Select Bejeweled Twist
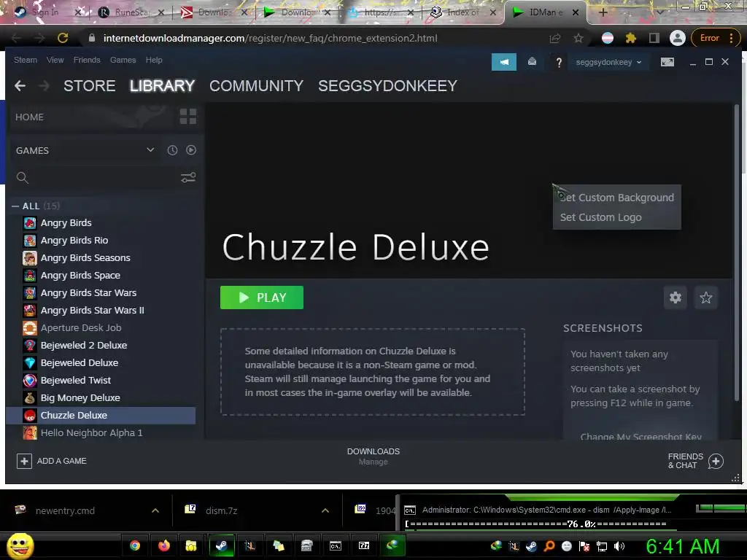This screenshot has height=560, width=747. pyautogui.click(x=102, y=381)
